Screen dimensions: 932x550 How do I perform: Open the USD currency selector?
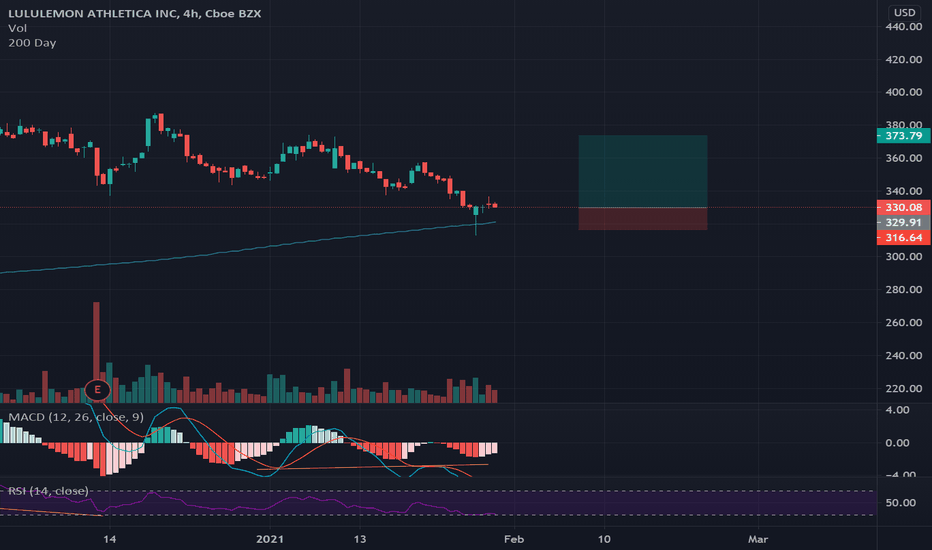[x=904, y=12]
